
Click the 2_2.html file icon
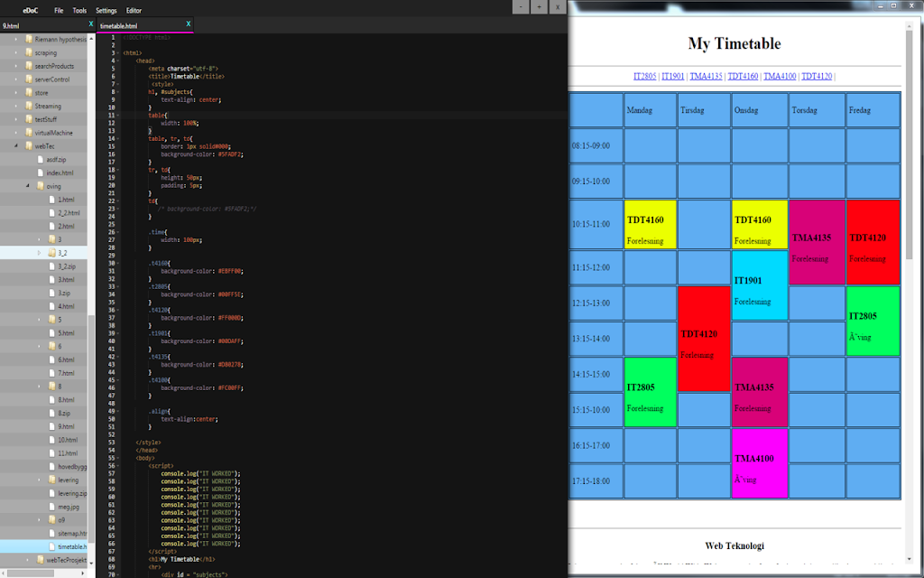(x=51, y=213)
